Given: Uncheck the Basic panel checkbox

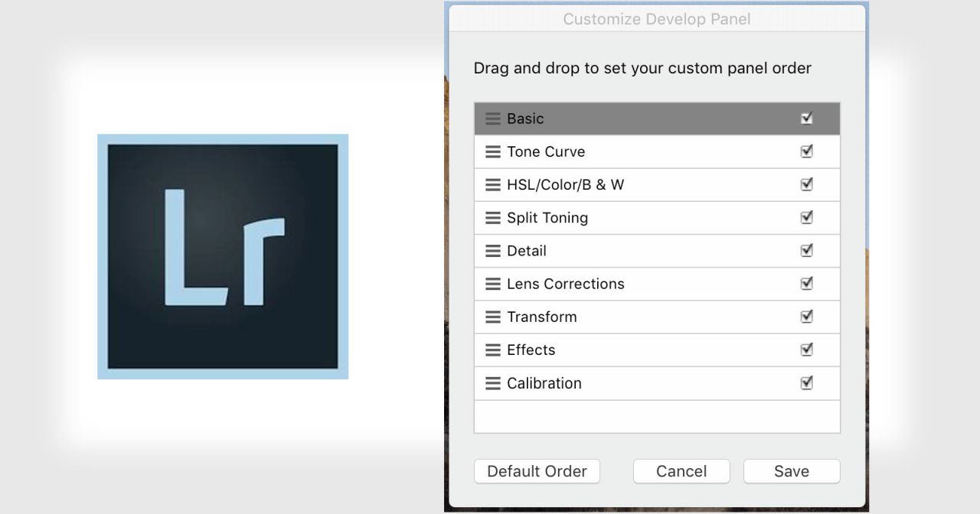Looking at the screenshot, I should pyautogui.click(x=806, y=119).
